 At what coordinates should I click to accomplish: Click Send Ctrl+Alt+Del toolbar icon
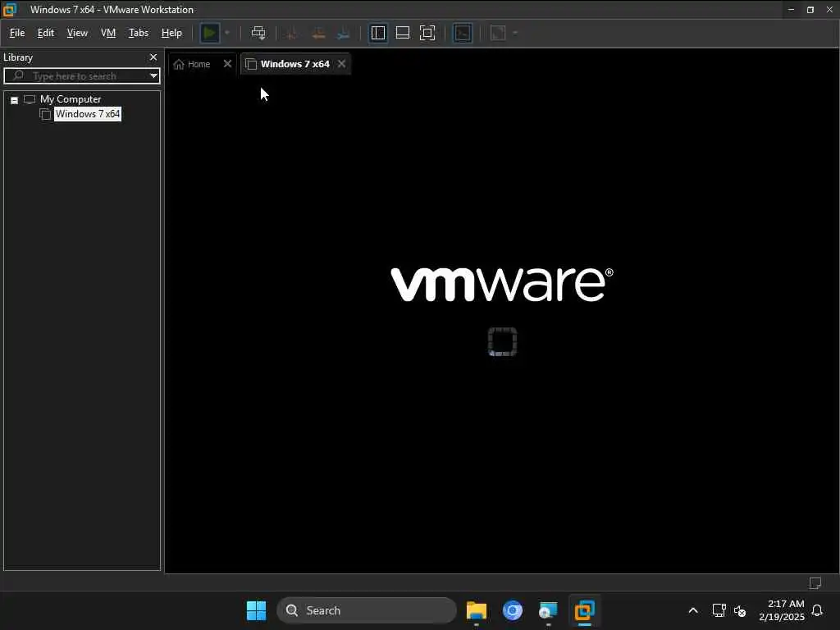coord(258,33)
